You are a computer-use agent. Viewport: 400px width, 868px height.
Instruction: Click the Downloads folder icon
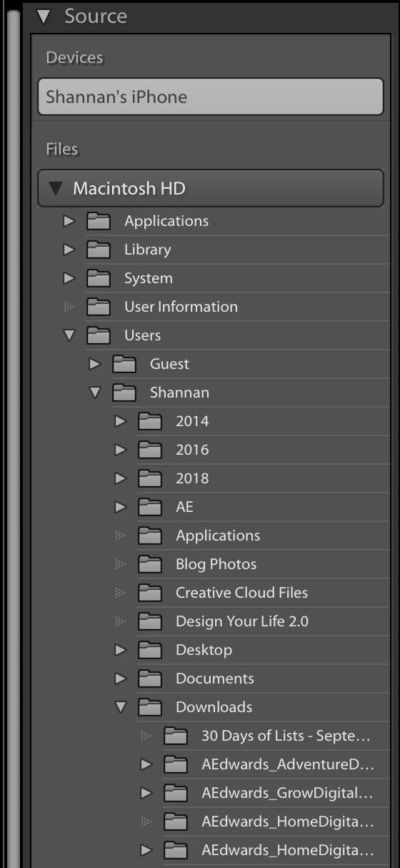tap(150, 707)
